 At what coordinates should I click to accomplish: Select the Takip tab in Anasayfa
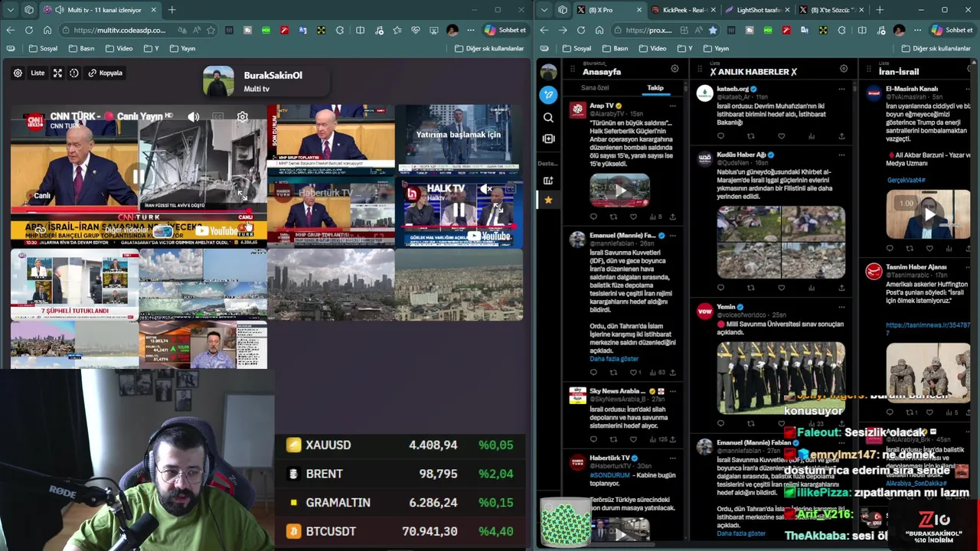click(x=655, y=88)
